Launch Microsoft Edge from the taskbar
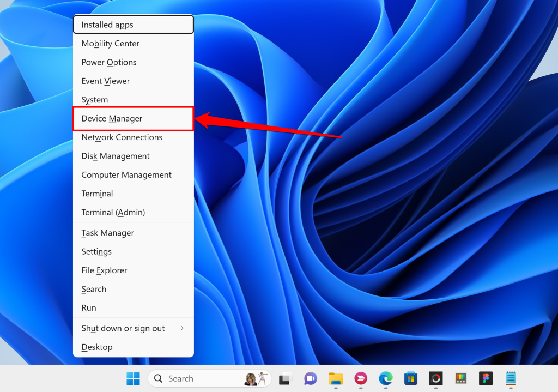 pyautogui.click(x=386, y=378)
